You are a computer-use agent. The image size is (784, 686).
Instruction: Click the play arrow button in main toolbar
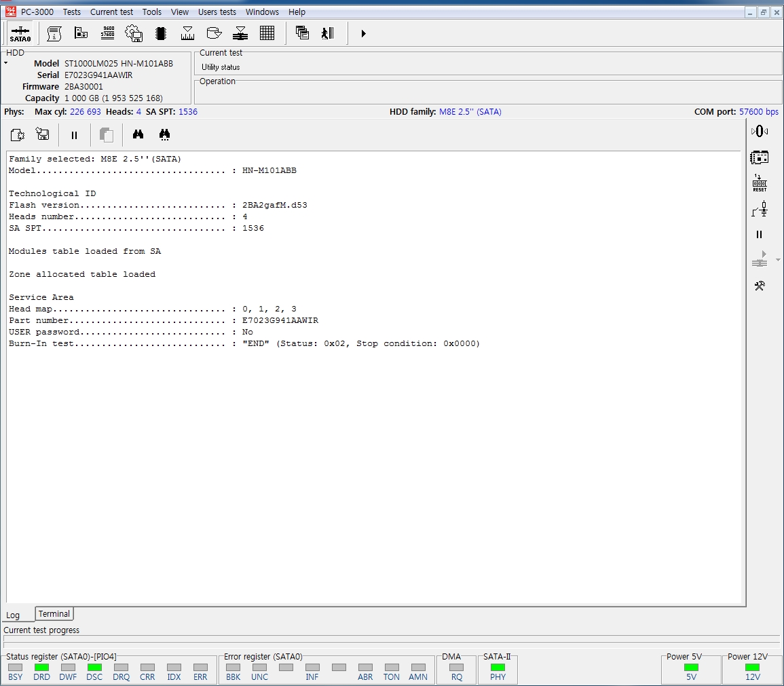point(363,33)
